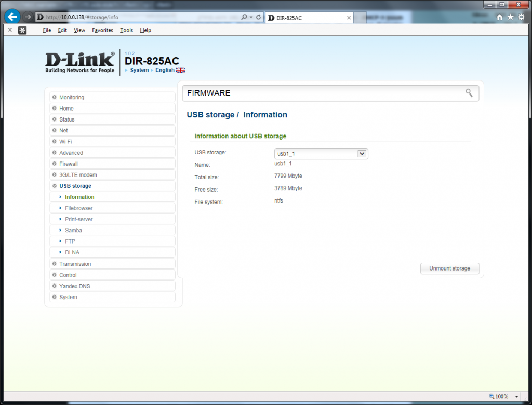Click the D-Link logo
The height and width of the screenshot is (405, 532).
pyautogui.click(x=79, y=62)
